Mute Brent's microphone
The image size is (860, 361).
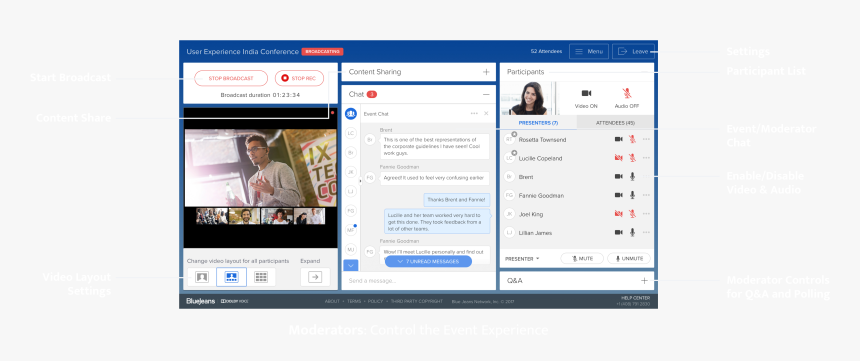(632, 177)
